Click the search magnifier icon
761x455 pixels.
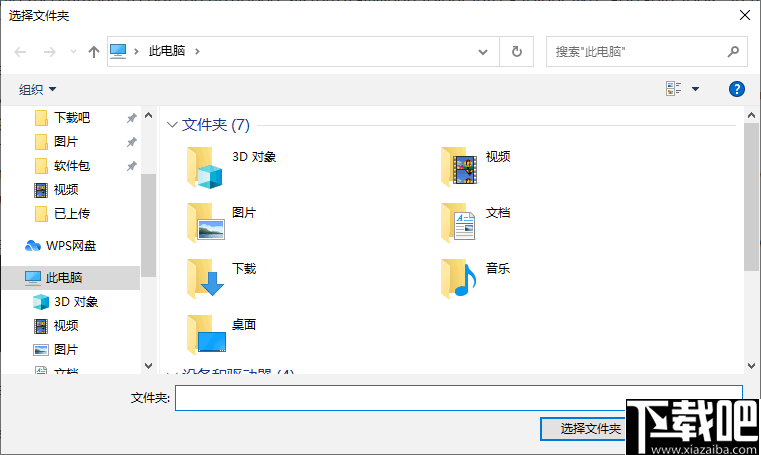(x=733, y=51)
